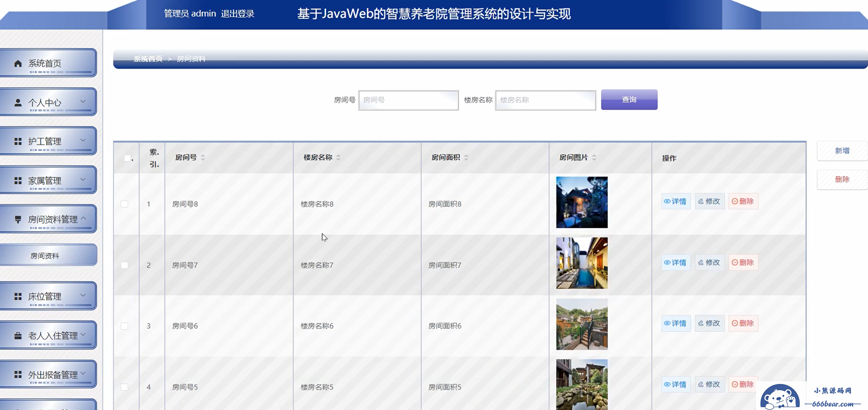Open 床位管理 label in the sidebar
Viewport: 868px width, 410px height.
click(44, 297)
